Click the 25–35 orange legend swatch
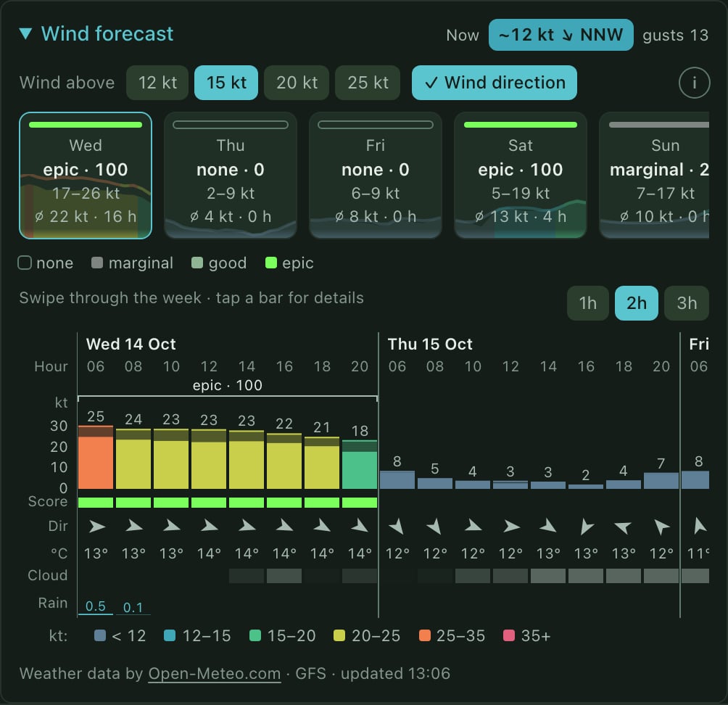 [425, 635]
